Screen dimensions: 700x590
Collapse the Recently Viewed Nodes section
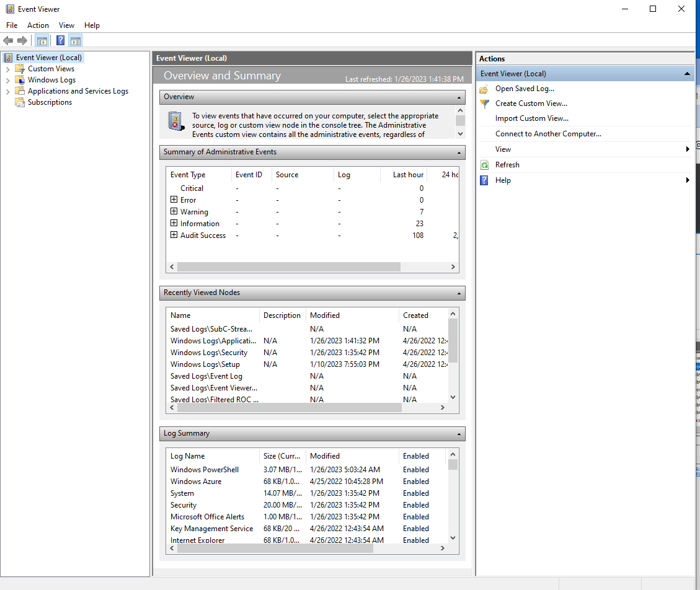pyautogui.click(x=459, y=293)
